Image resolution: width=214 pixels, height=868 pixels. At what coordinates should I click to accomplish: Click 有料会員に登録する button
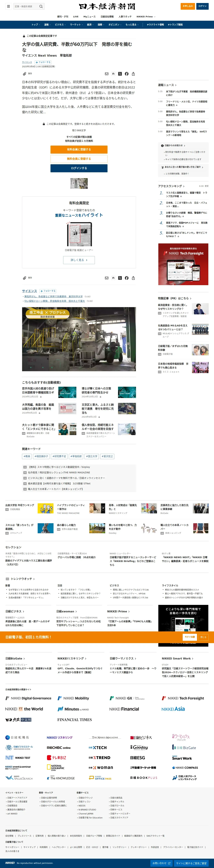pos(79,149)
